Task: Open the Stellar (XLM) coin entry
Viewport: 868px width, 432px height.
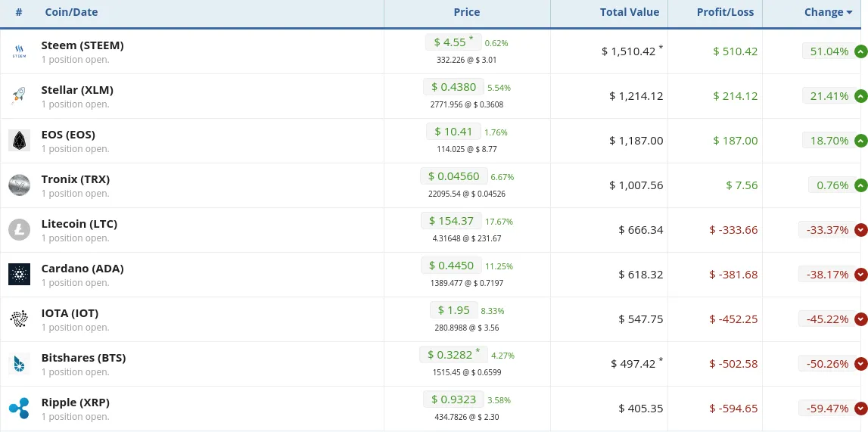Action: [77, 90]
